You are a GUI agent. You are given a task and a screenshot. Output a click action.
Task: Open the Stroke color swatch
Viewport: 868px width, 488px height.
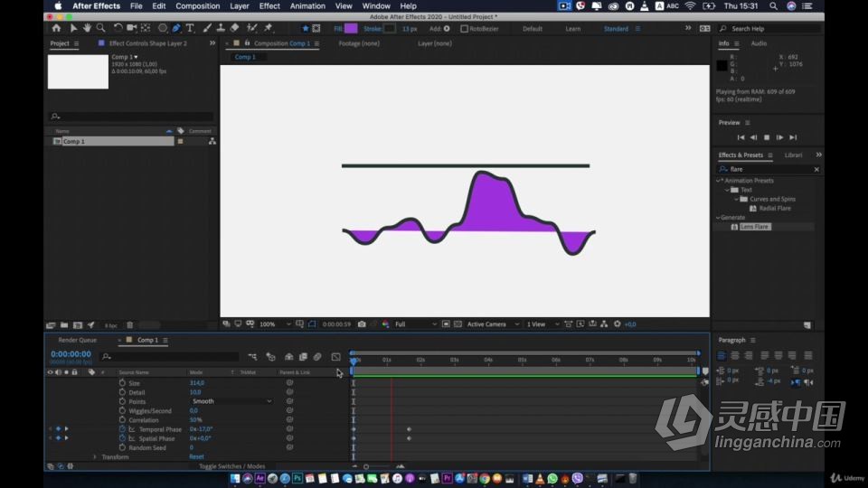click(390, 29)
